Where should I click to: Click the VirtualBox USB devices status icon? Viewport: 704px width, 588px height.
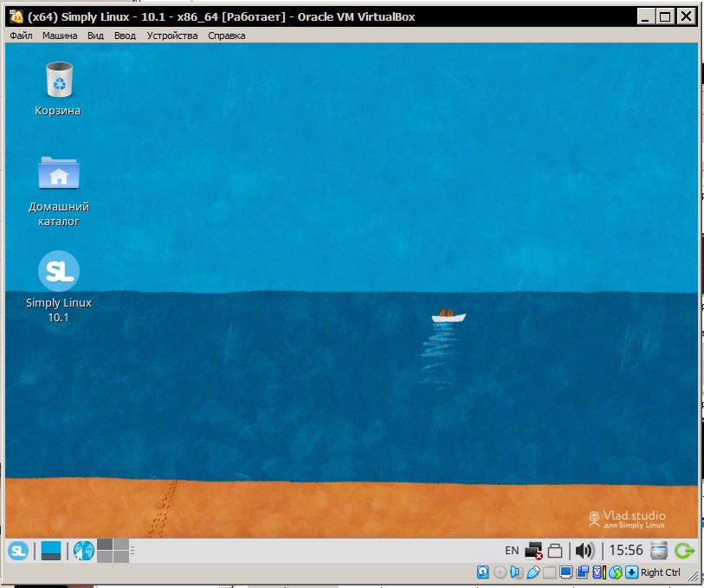pyautogui.click(x=533, y=572)
